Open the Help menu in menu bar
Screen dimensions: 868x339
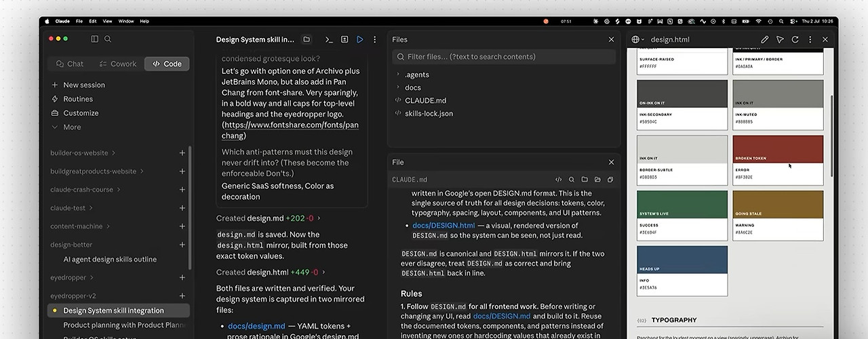pos(144,21)
